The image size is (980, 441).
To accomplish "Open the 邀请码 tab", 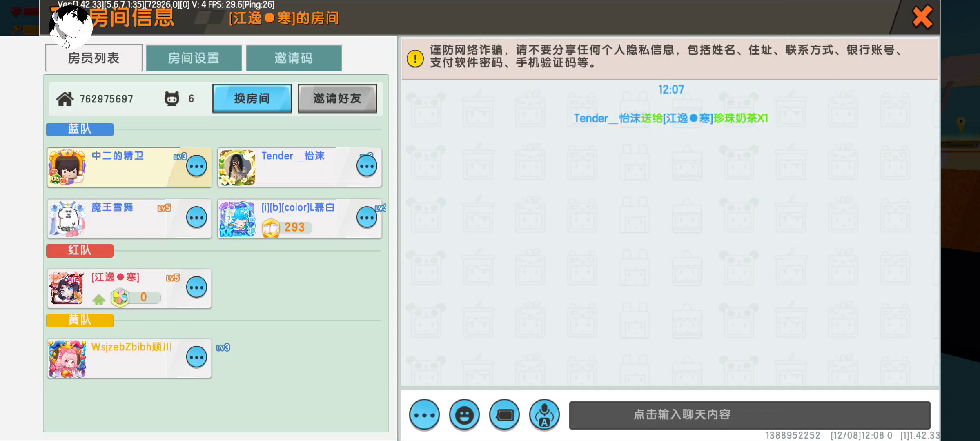I will pyautogui.click(x=294, y=58).
